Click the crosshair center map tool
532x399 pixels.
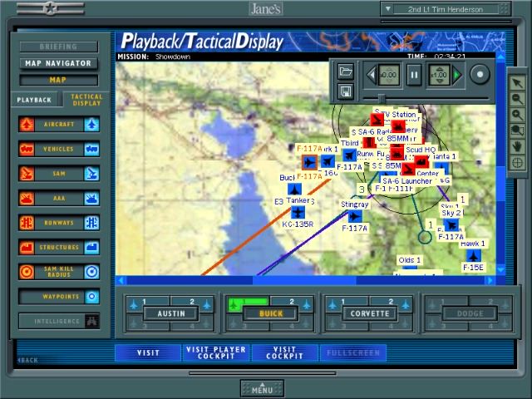517,163
